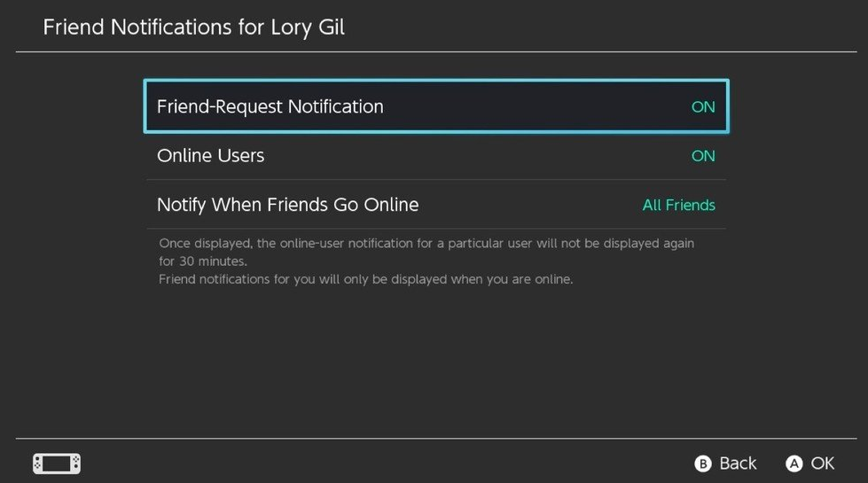Viewport: 868px width, 483px height.
Task: Select the Online Users row
Action: [436, 155]
